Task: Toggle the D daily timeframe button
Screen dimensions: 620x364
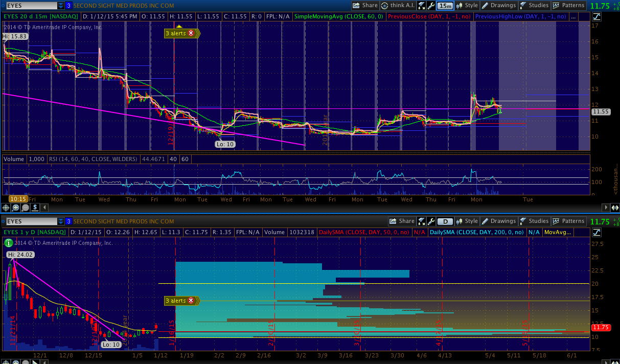Action: tap(445, 221)
